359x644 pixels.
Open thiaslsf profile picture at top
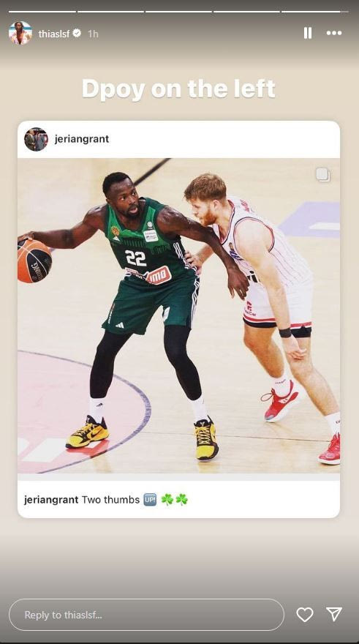20,33
